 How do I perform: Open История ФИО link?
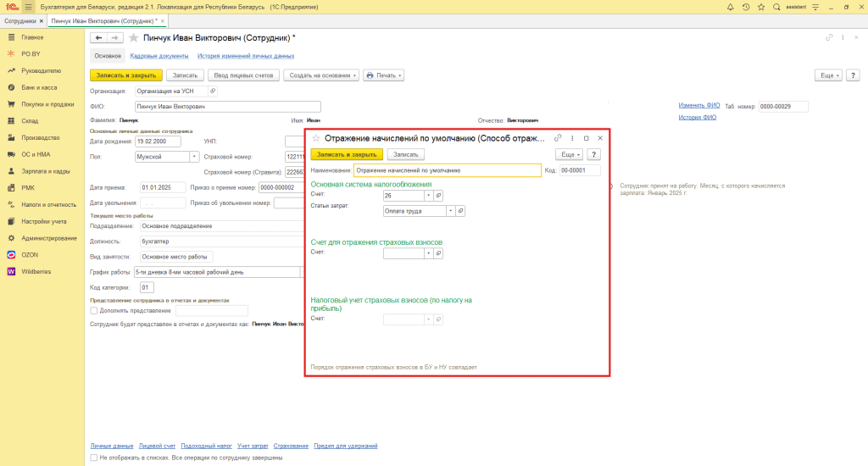698,117
